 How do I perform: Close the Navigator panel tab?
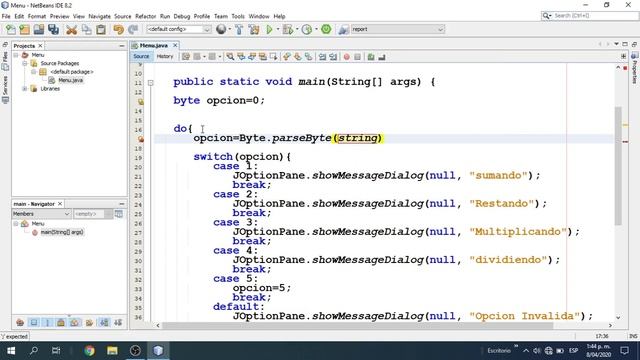[60, 204]
